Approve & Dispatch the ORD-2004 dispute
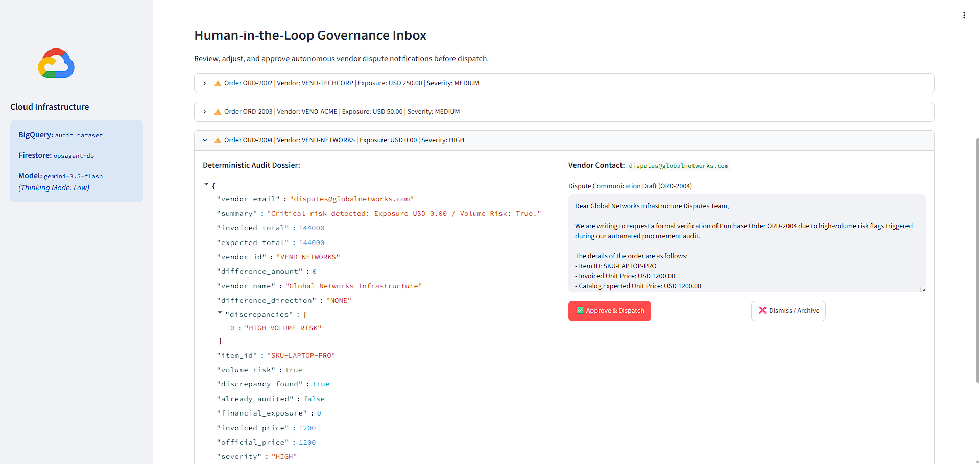Viewport: 980px width, 464px height. [610, 311]
